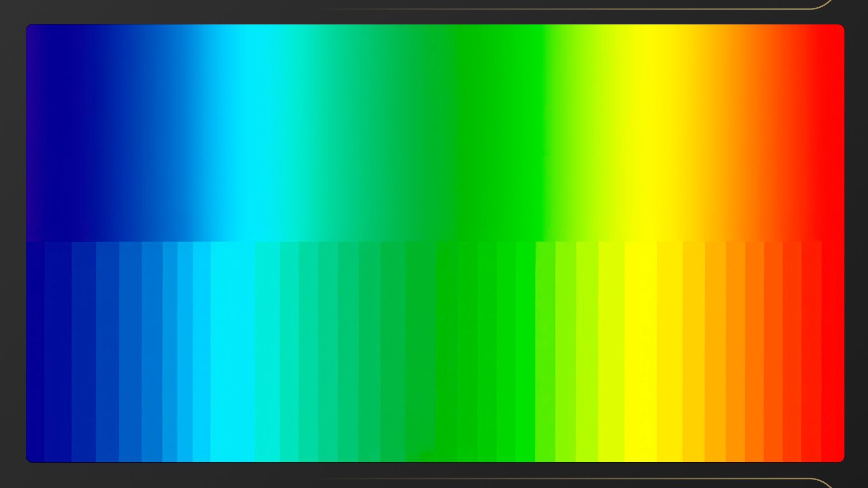Select the pure orange band in lower strip

point(736,352)
